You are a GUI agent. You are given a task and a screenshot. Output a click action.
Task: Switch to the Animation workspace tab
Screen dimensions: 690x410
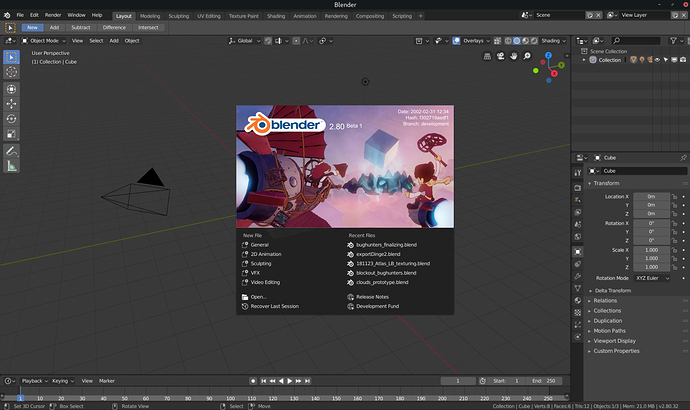coord(305,16)
